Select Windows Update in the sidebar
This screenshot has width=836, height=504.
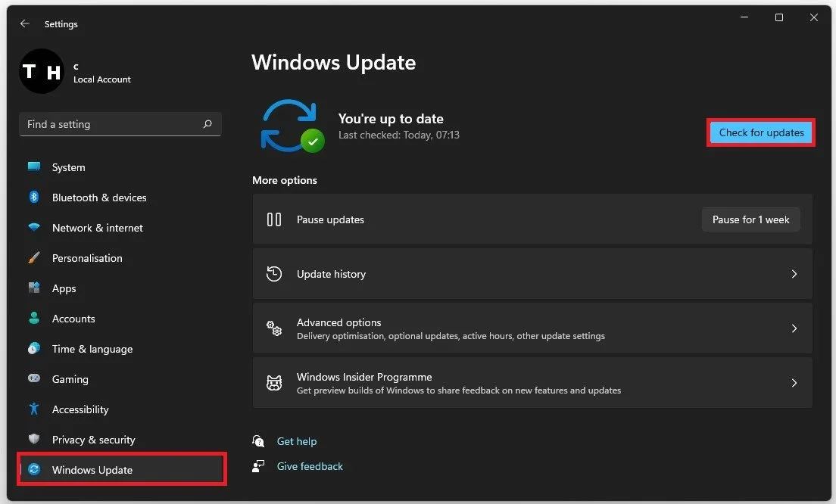(120, 470)
